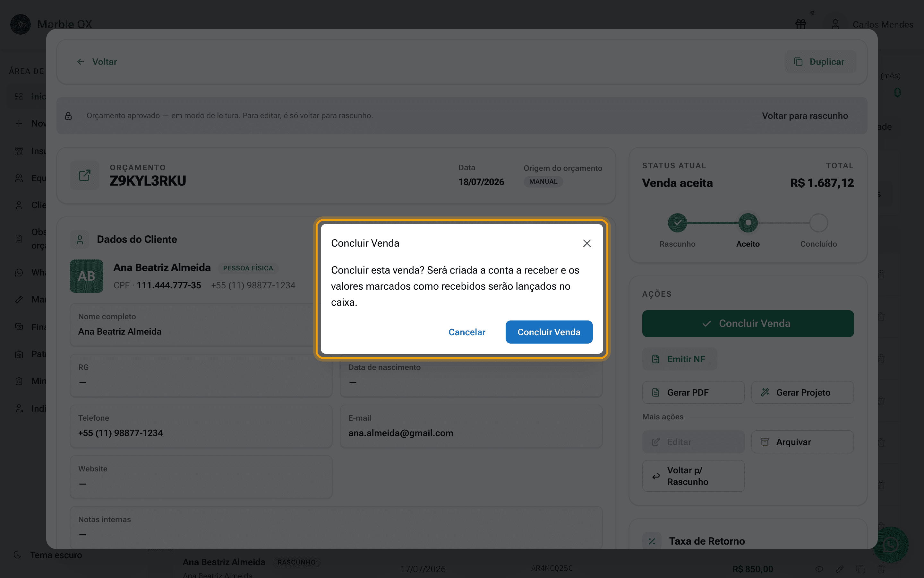924x578 pixels.
Task: Click the Arquivar button
Action: pos(802,442)
